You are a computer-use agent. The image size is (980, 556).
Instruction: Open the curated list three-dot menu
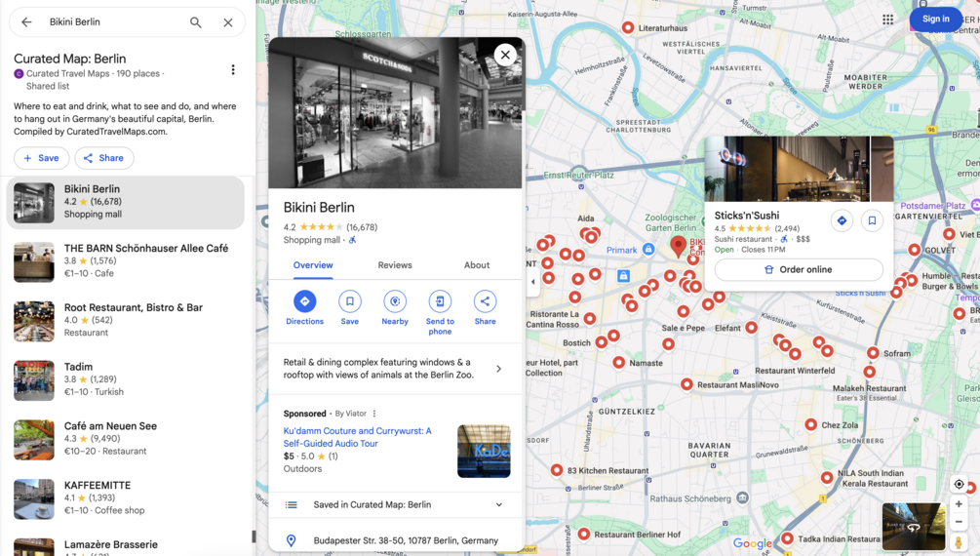click(233, 69)
